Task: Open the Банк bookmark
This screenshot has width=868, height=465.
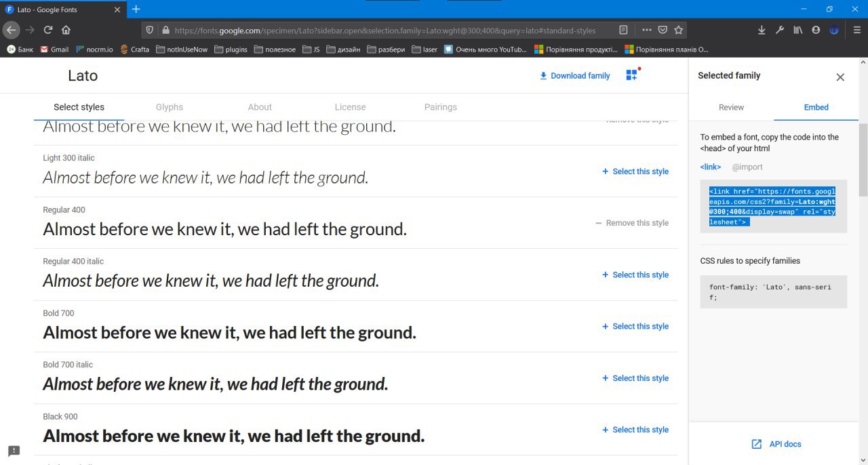Action: [20, 49]
